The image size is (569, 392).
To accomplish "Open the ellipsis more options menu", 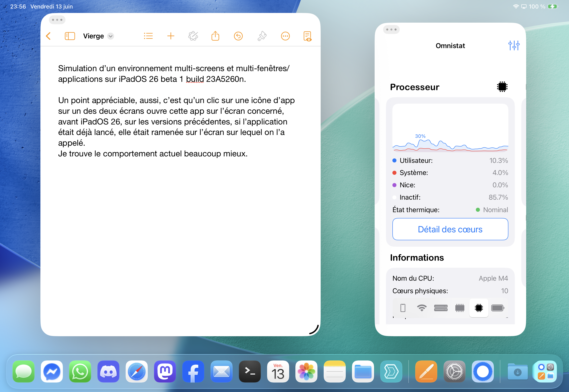I will [x=285, y=36].
